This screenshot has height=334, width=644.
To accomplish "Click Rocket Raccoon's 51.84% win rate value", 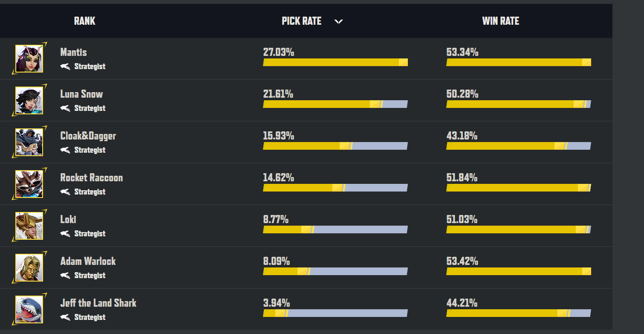I will (462, 177).
